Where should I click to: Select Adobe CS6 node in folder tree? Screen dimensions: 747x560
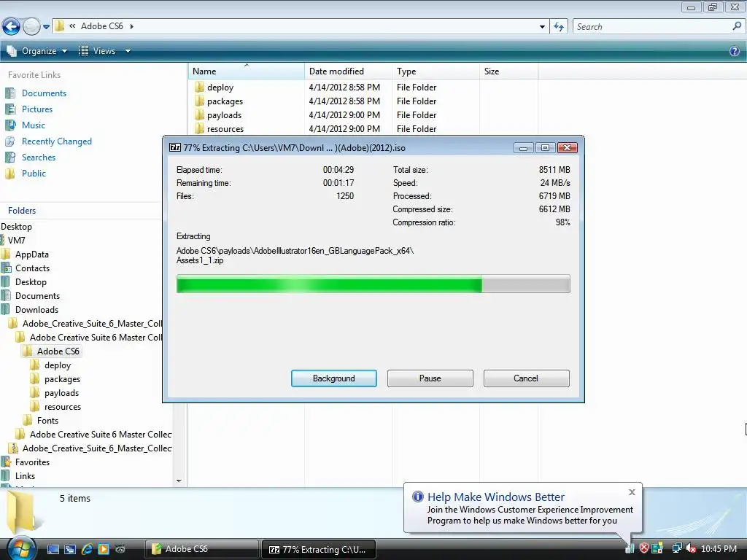[58, 351]
